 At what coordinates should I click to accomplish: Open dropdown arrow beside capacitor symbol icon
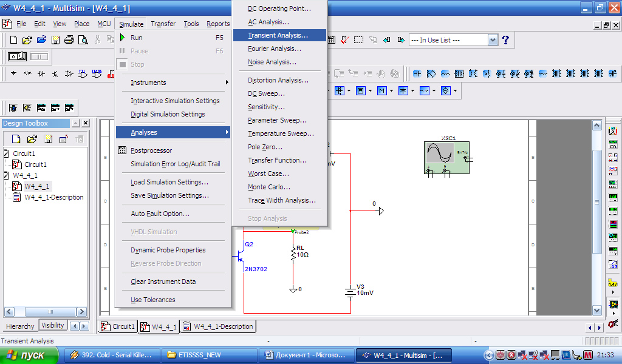pos(412,91)
